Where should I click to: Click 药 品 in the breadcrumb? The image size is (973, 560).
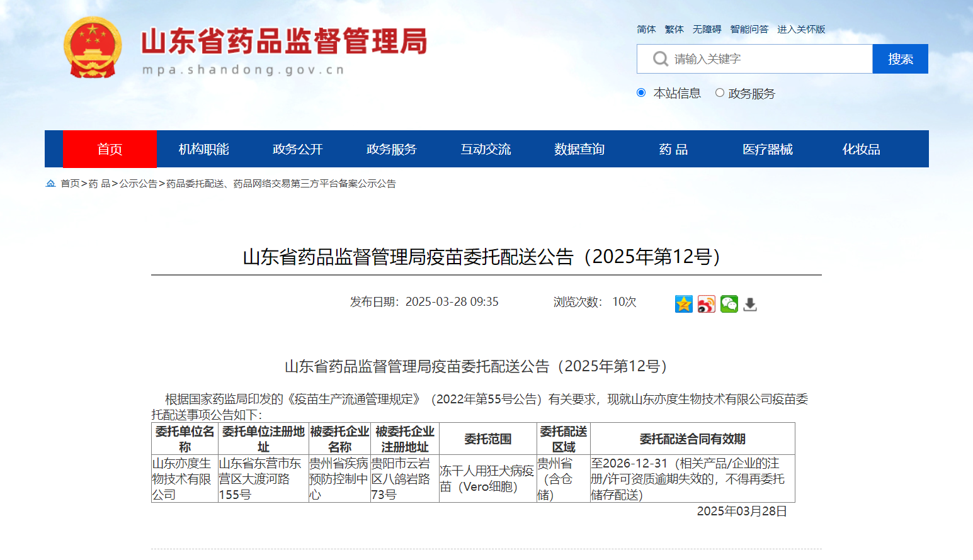tap(100, 184)
